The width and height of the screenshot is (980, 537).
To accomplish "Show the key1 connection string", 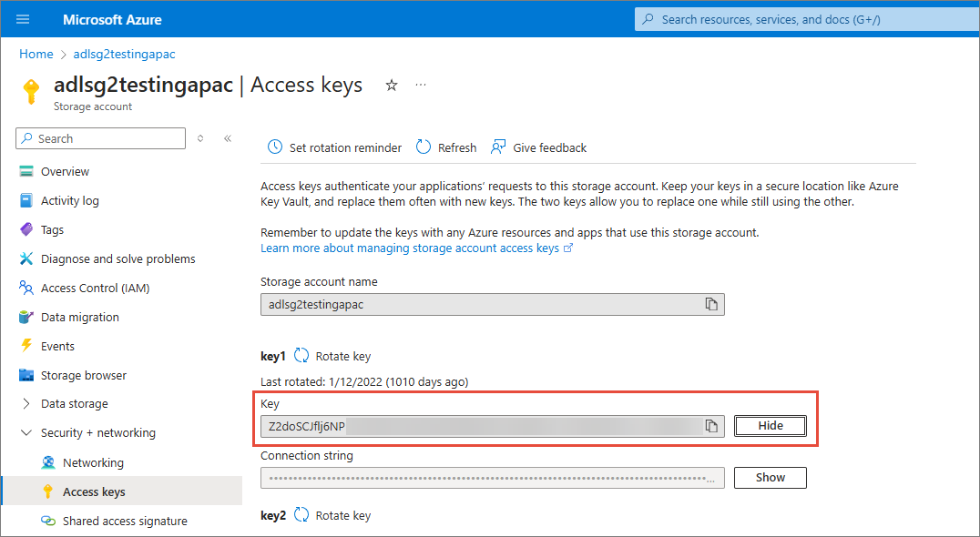I will click(770, 477).
